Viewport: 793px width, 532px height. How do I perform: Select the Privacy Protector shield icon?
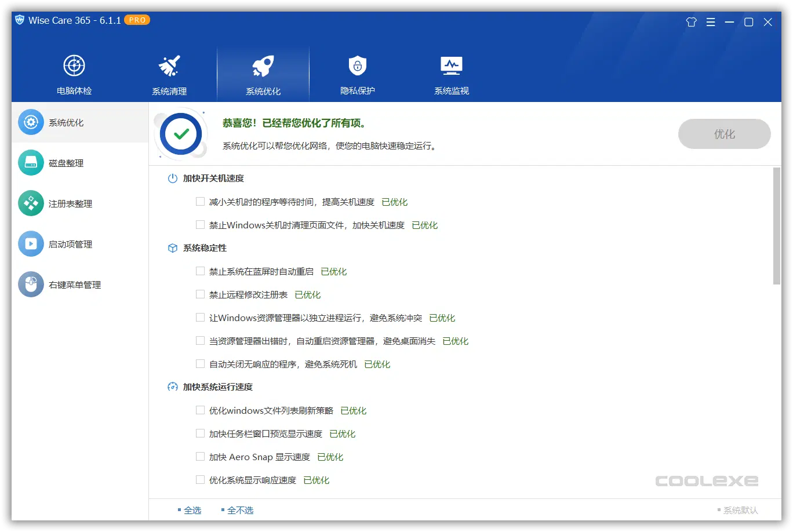(x=357, y=66)
